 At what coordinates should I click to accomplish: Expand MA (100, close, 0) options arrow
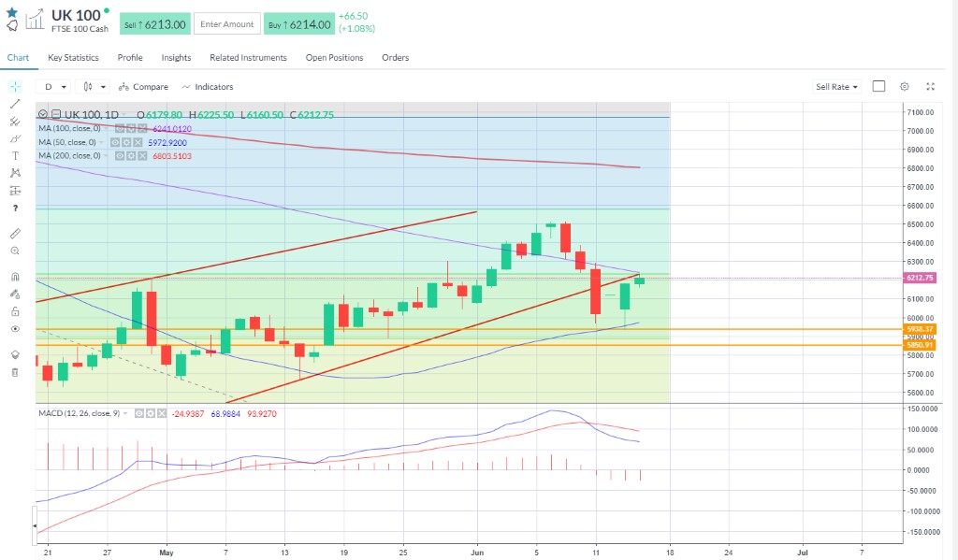coord(106,128)
